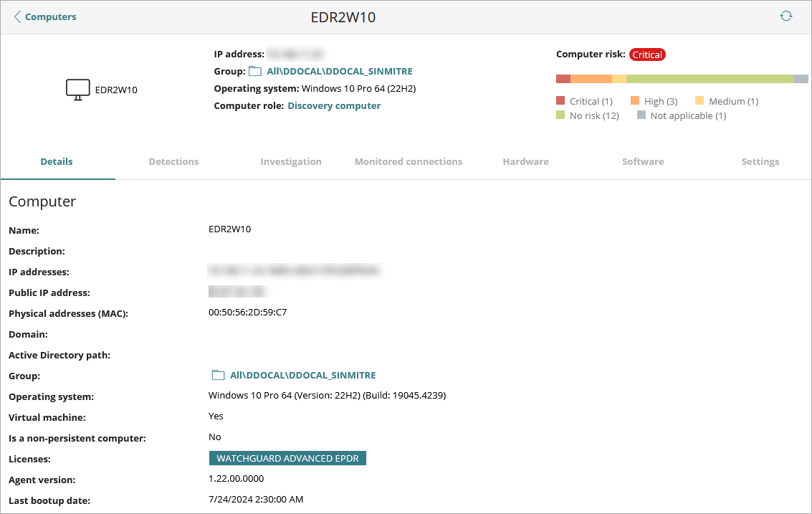Viewport: 812px width, 514px height.
Task: Open the Hardware tab
Action: click(x=525, y=161)
